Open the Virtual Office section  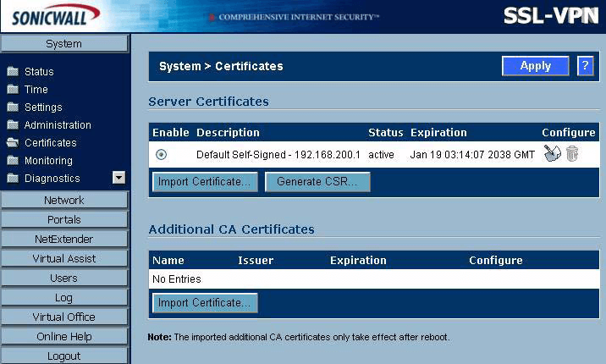[64, 317]
